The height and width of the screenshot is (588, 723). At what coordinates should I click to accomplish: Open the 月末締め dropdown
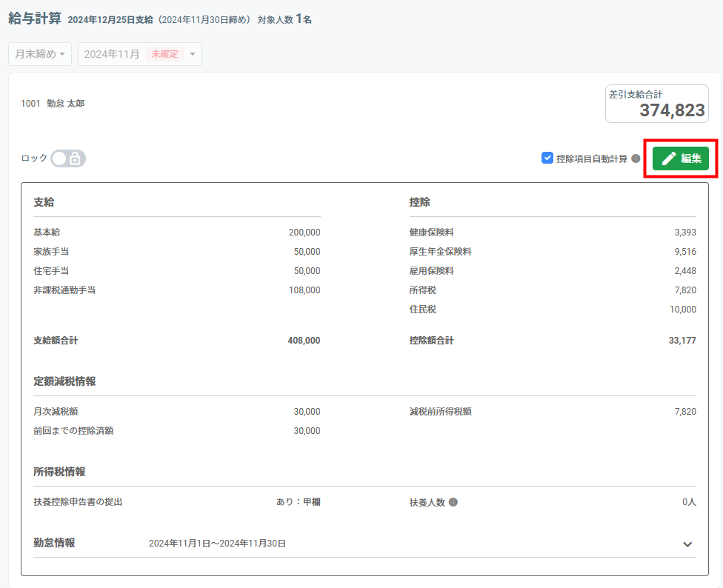point(40,54)
